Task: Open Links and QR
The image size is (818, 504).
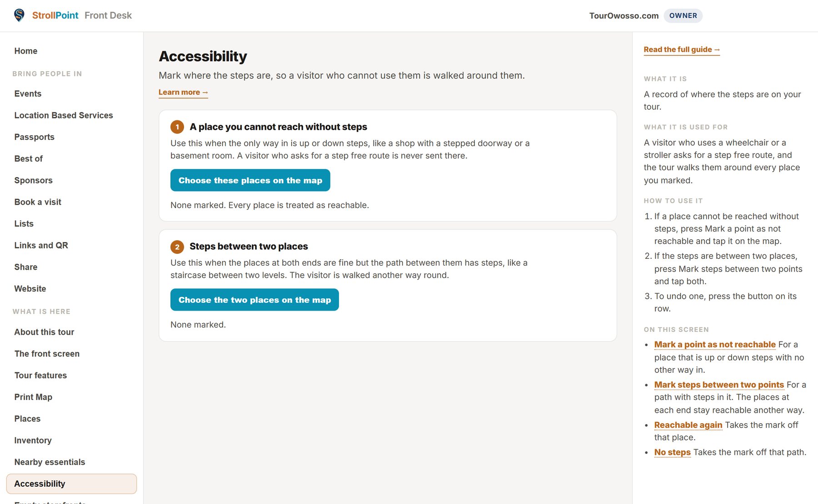Action: pyautogui.click(x=41, y=245)
